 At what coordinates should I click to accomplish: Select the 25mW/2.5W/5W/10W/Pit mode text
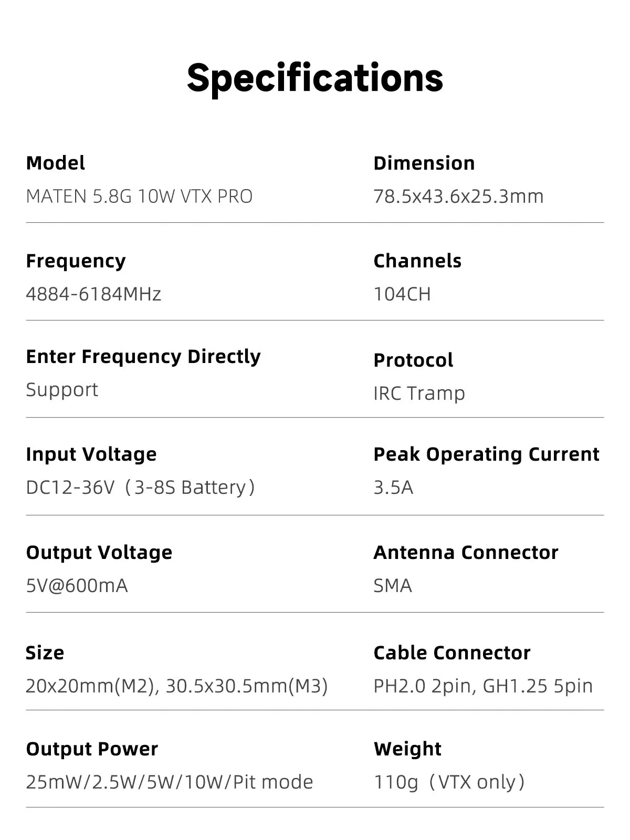169,782
